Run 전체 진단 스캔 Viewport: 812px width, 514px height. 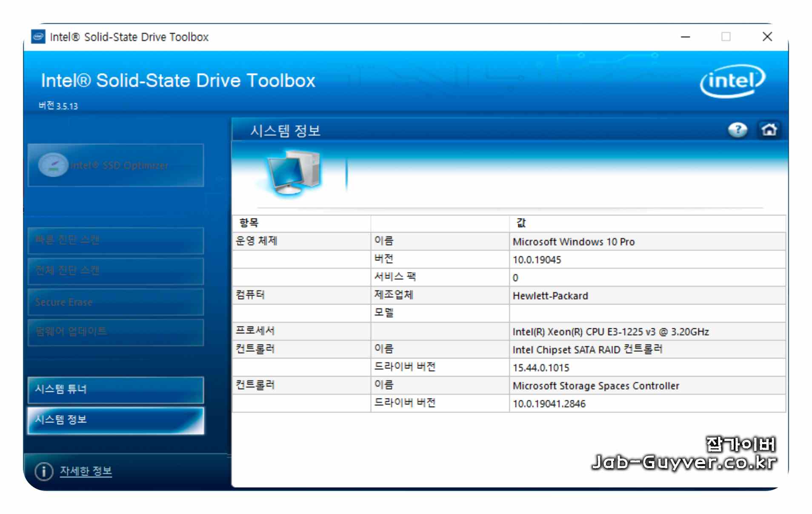pos(116,271)
